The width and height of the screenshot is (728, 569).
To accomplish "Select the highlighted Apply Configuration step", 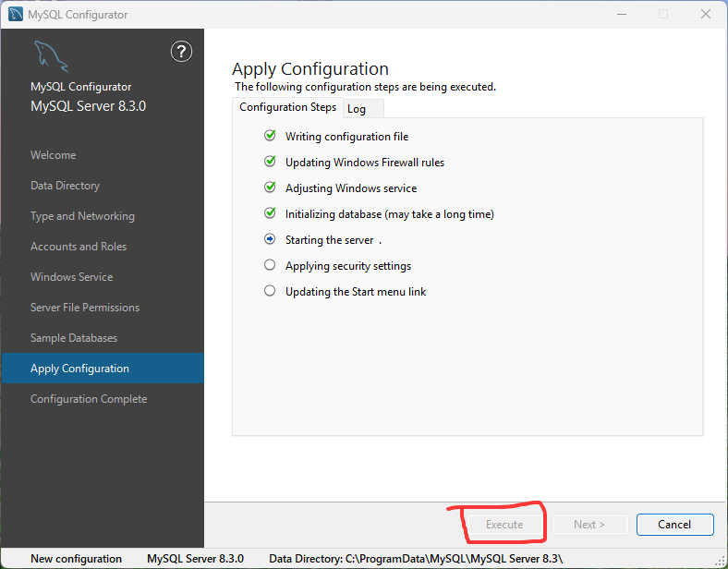I will pyautogui.click(x=103, y=369).
